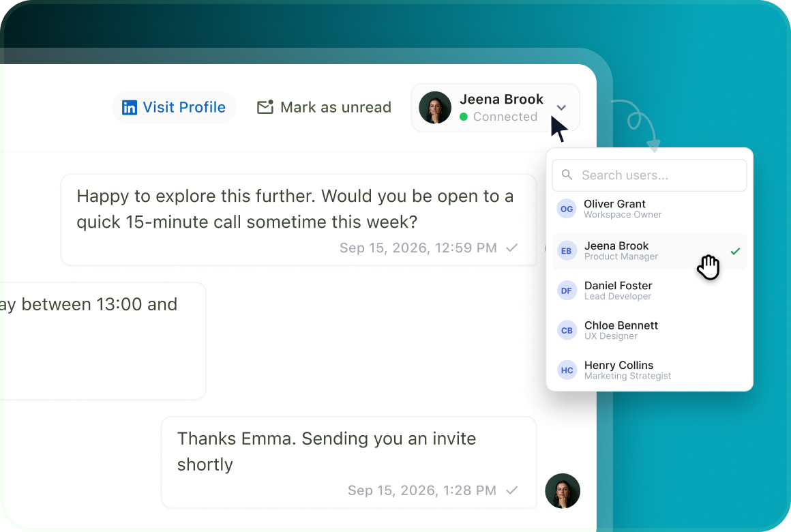Screen dimensions: 791x532
Task: Select Chloe Bennett UX Designer
Action: pyautogui.click(x=649, y=331)
